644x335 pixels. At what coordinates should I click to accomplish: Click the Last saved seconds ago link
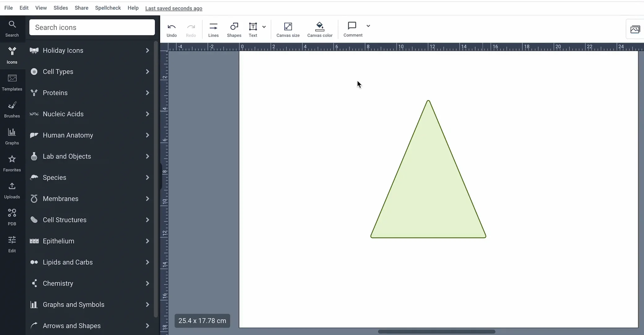click(x=174, y=8)
